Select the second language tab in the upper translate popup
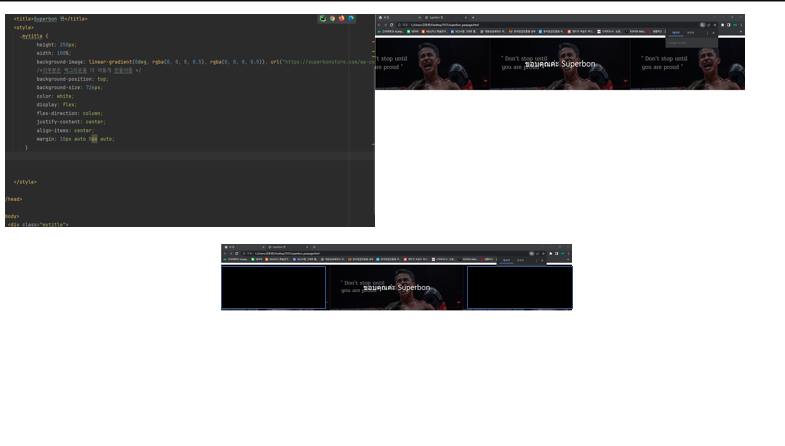 pyautogui.click(x=691, y=33)
